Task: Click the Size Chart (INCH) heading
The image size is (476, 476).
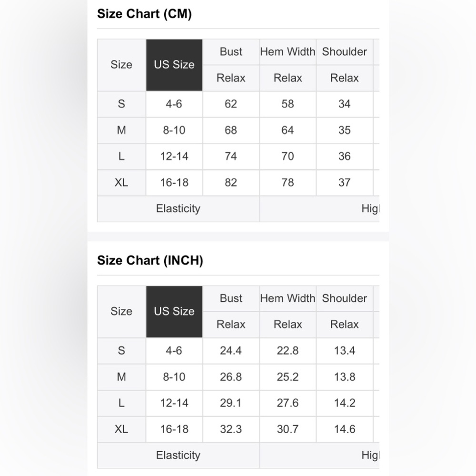Action: (x=150, y=260)
